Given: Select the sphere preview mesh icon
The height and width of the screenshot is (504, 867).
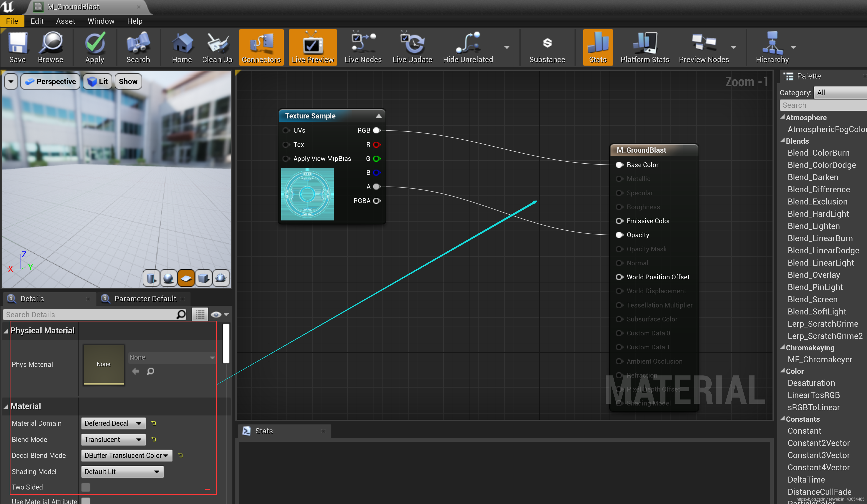Looking at the screenshot, I should (x=169, y=278).
